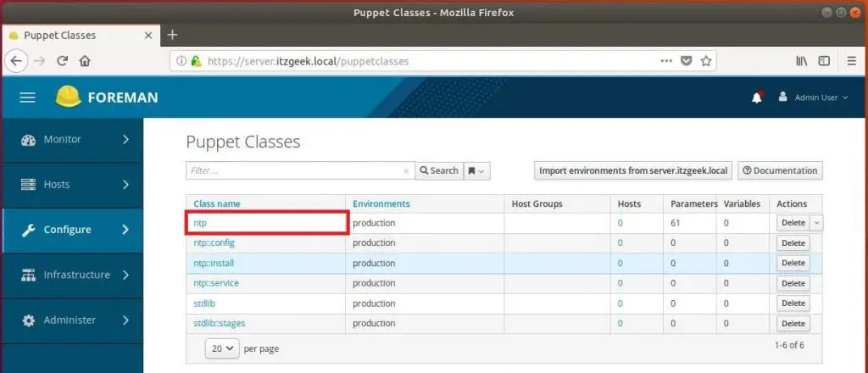This screenshot has height=373, width=868.
Task: Open the Documentation button
Action: pyautogui.click(x=780, y=171)
